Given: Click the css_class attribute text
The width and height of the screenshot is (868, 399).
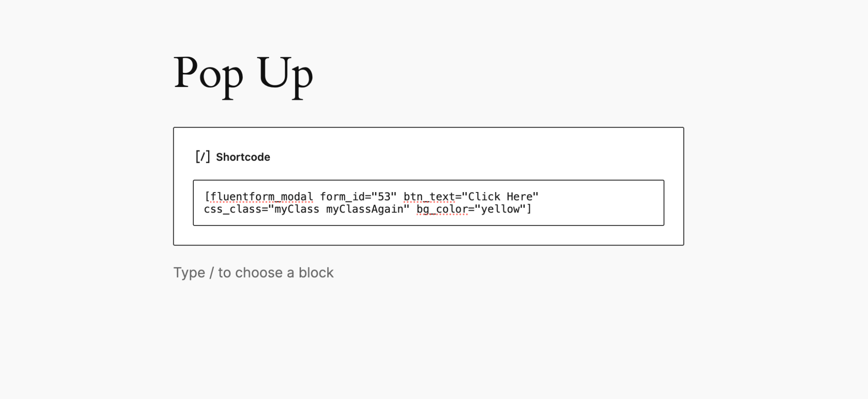Looking at the screenshot, I should click(x=231, y=209).
